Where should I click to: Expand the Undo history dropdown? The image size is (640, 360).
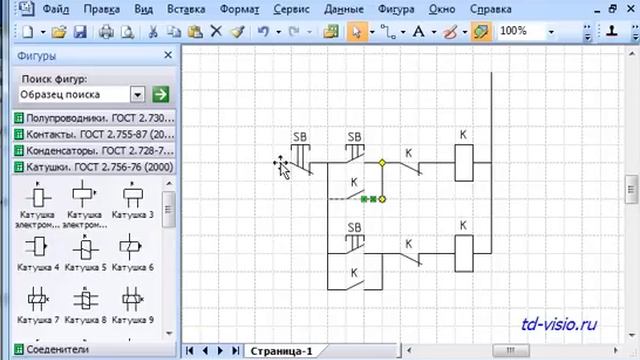coord(279,32)
